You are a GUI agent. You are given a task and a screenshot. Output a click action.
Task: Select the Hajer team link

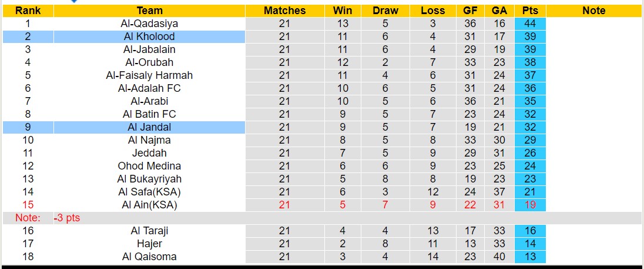(149, 244)
